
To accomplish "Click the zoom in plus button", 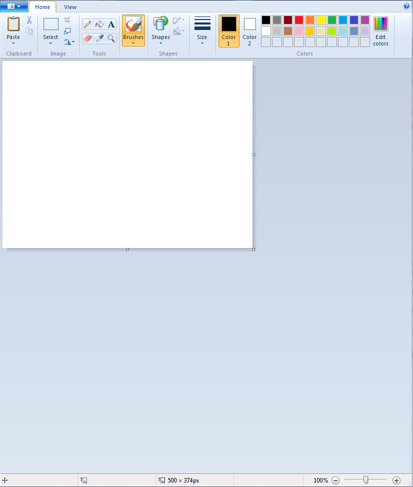I will [x=396, y=480].
